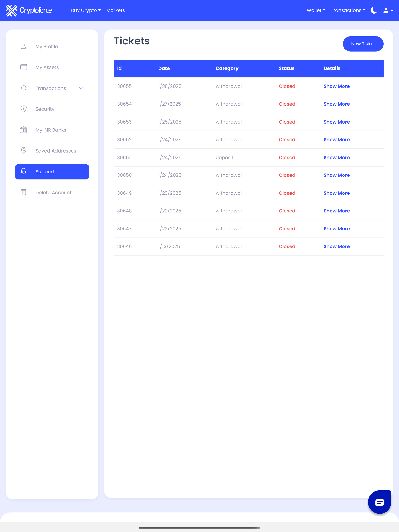Toggle dark mode moon icon
This screenshot has width=399, height=532.
tap(373, 10)
